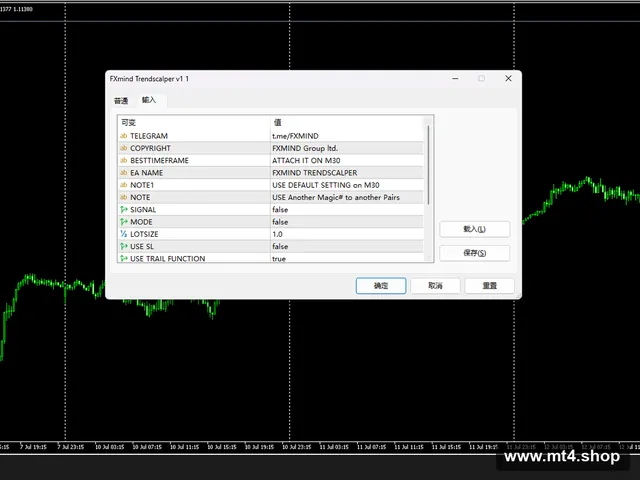The width and height of the screenshot is (640, 480).
Task: Click the boolean icon beside USE TRAIL FUNCTION
Action: coord(124,258)
